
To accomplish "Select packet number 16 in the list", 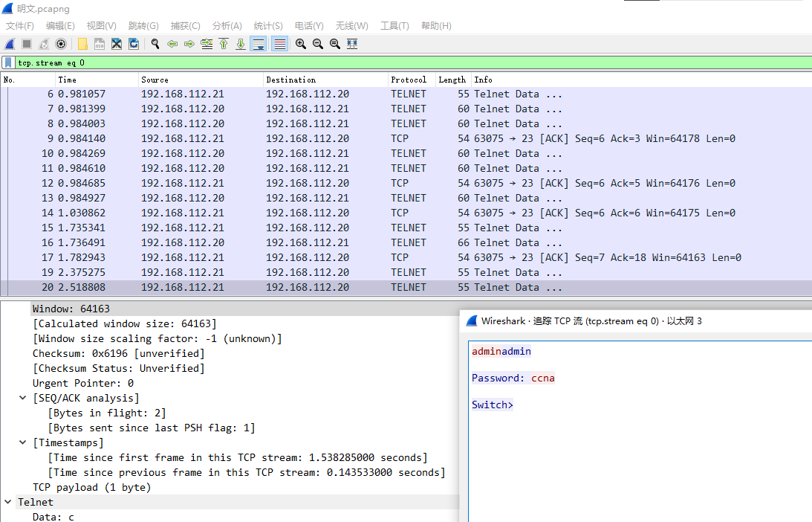I will point(223,242).
